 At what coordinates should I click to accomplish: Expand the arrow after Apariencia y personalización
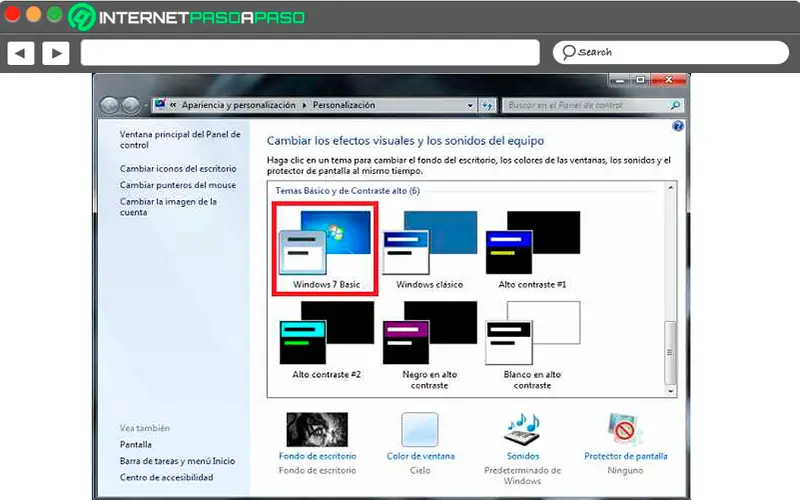(x=304, y=105)
